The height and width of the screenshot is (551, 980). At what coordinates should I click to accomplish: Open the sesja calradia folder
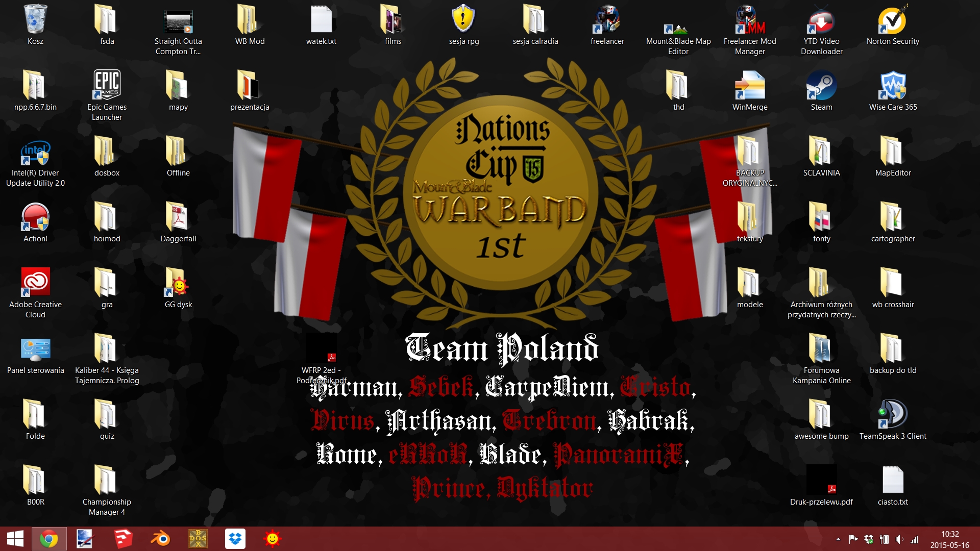[535, 26]
